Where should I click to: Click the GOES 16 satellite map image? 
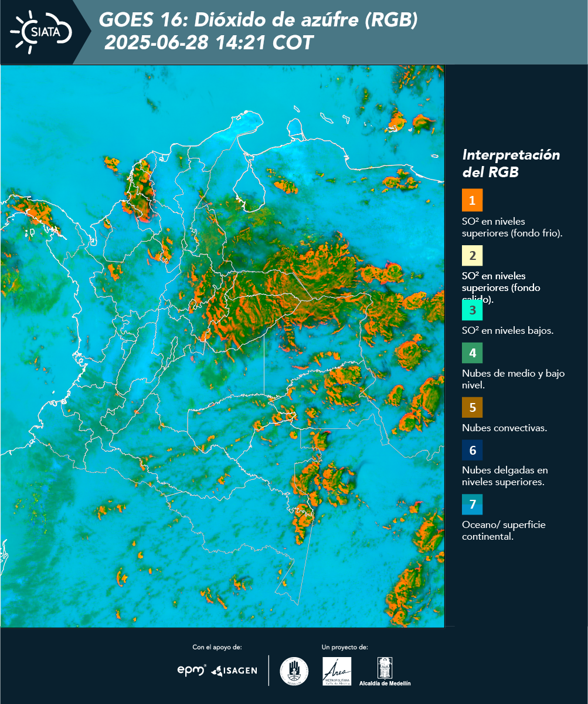click(x=222, y=346)
